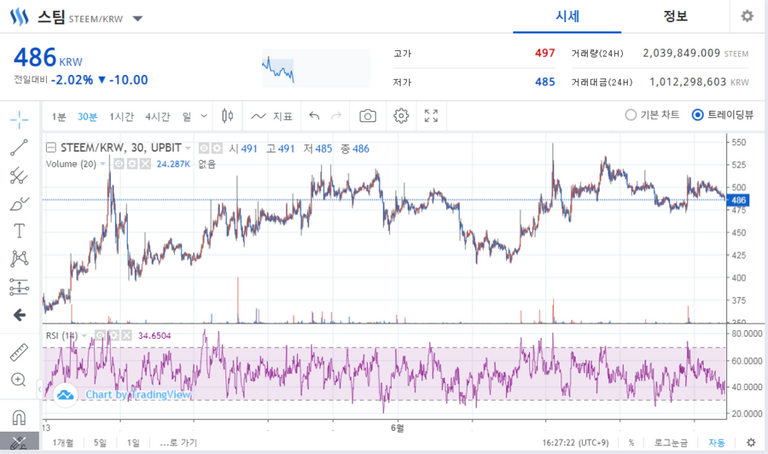Switch to the 시세 tab
Screen dimensions: 768x454
point(567,16)
